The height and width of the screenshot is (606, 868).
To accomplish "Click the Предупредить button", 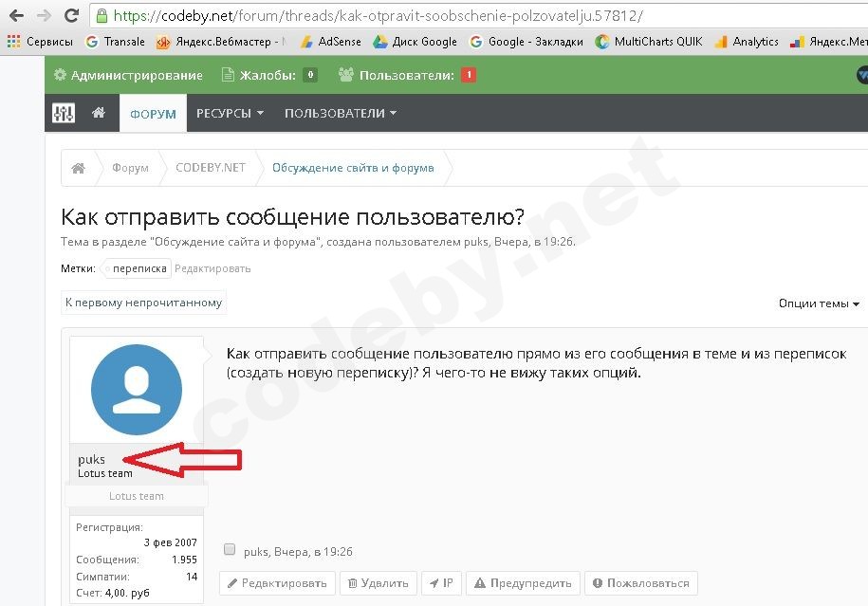I will point(523,583).
